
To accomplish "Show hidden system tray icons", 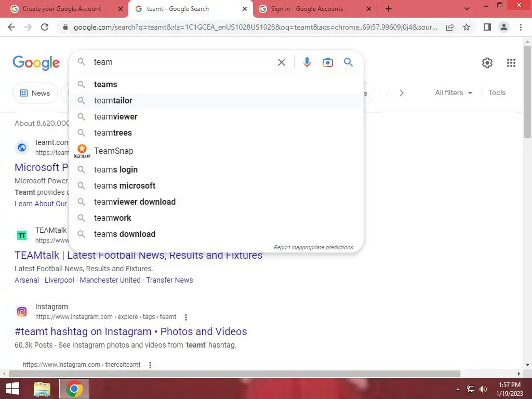I will [458, 389].
